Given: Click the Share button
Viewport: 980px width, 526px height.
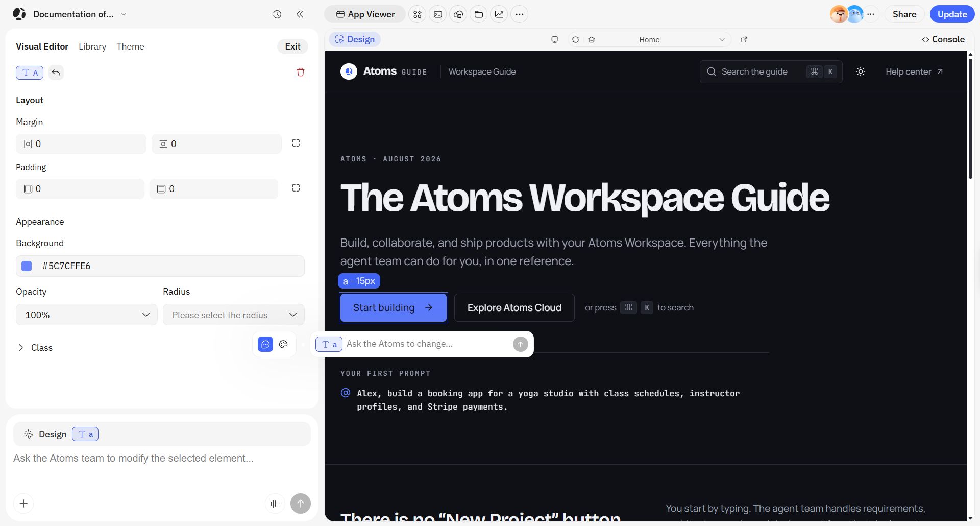Looking at the screenshot, I should [904, 14].
